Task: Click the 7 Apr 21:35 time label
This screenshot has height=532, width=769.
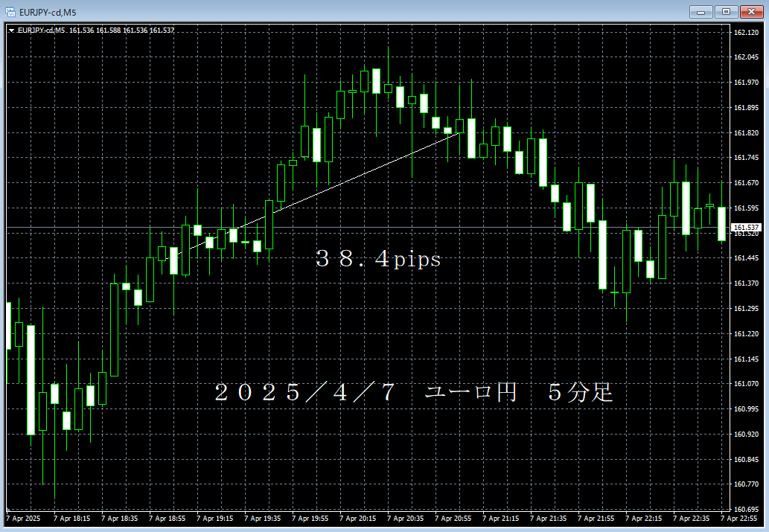Action: click(548, 519)
